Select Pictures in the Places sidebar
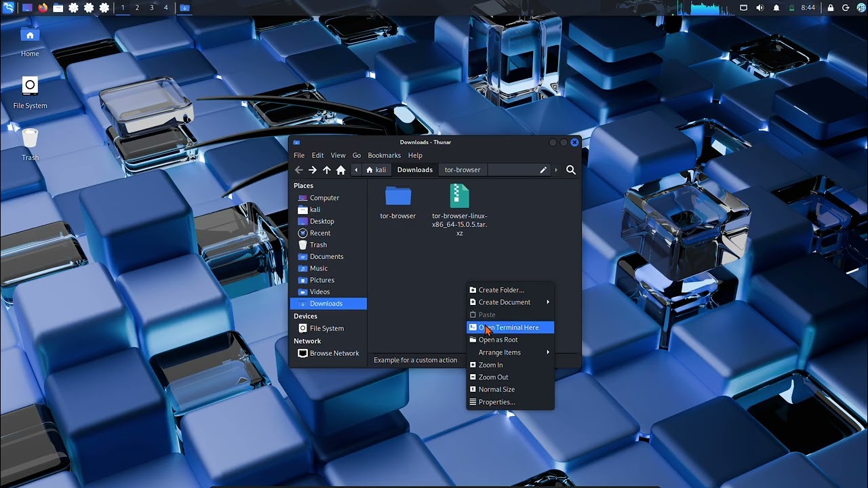This screenshot has height=488, width=868. point(328,280)
